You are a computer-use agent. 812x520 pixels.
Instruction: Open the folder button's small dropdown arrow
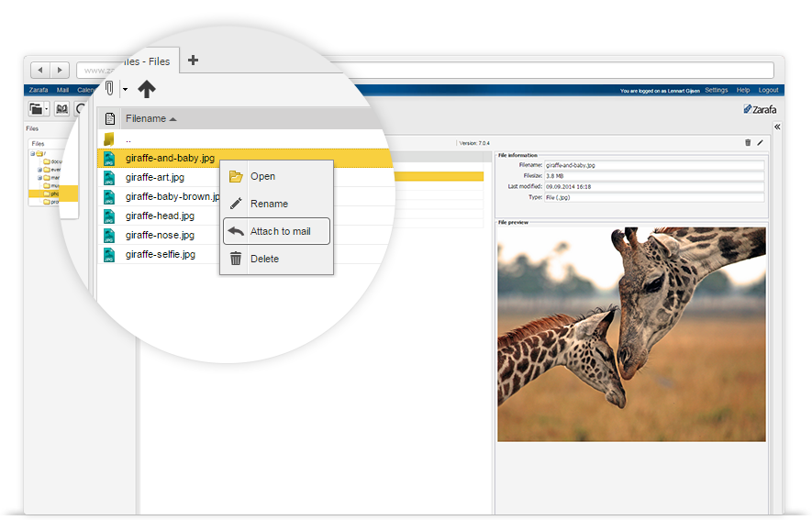click(x=47, y=109)
